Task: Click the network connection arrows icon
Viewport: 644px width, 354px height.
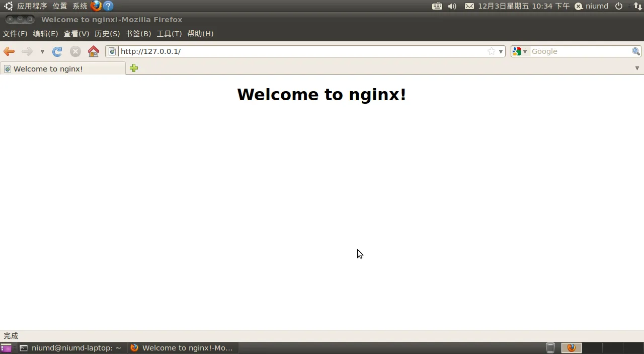Action: click(637, 6)
